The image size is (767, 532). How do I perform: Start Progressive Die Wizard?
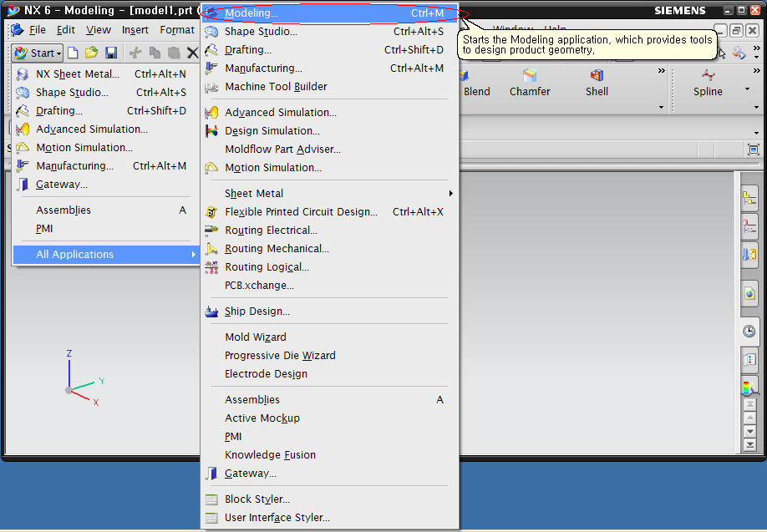tap(331, 356)
